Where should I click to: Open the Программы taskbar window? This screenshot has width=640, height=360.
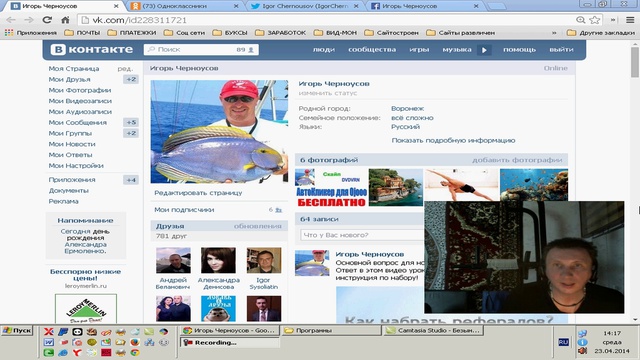331,331
